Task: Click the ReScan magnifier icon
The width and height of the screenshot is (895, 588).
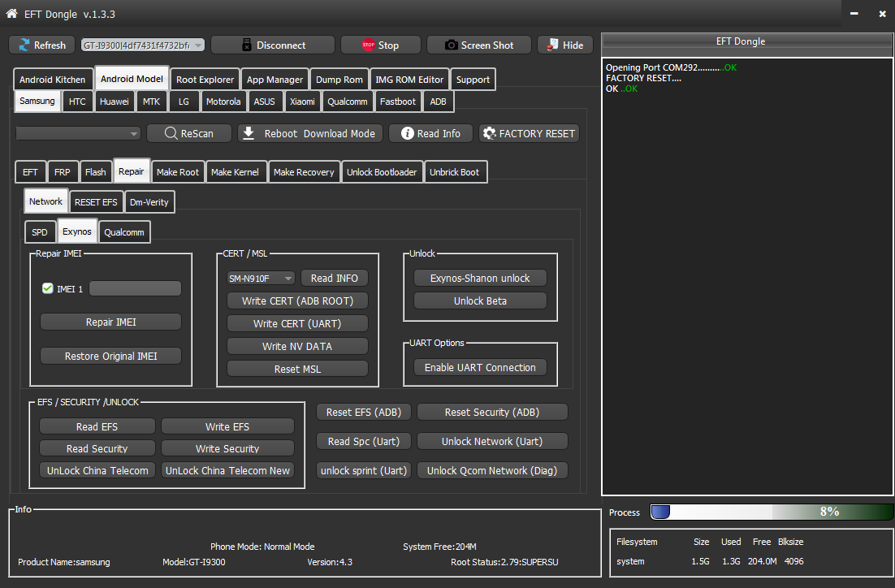Action: (171, 133)
